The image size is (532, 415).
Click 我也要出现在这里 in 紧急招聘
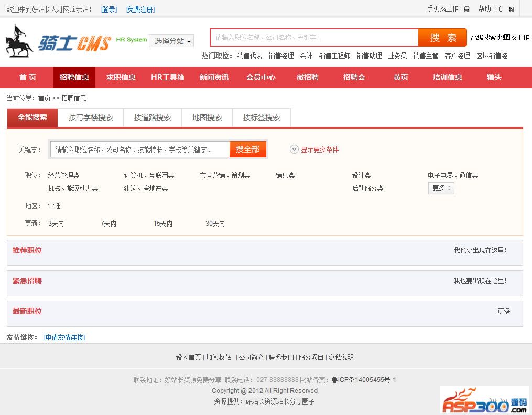click(481, 281)
